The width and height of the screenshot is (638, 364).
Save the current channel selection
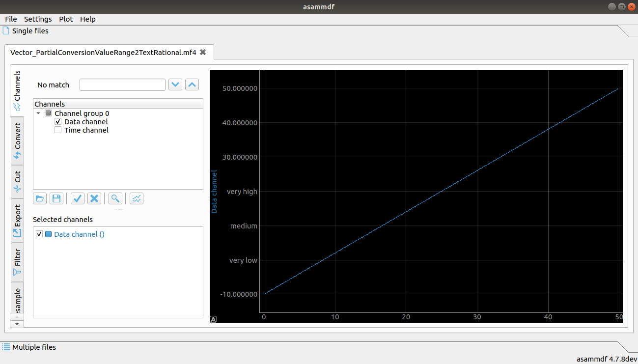[x=56, y=198]
